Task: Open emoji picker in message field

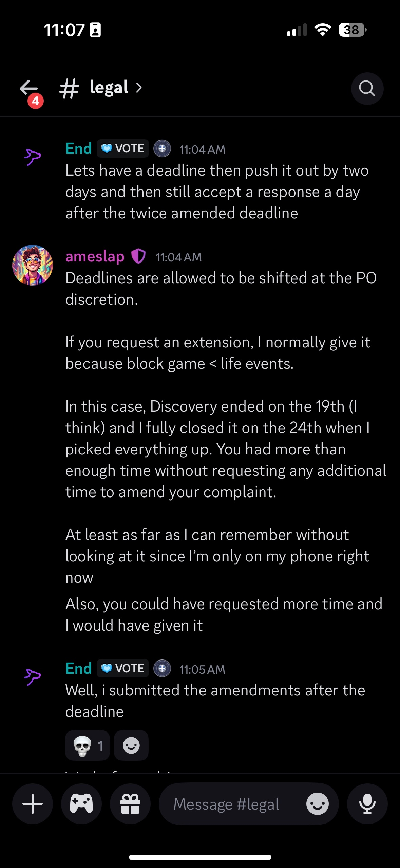Action: coord(317,804)
